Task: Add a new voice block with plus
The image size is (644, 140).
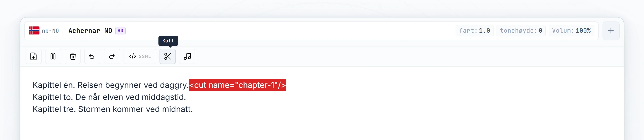Action: pos(611,31)
